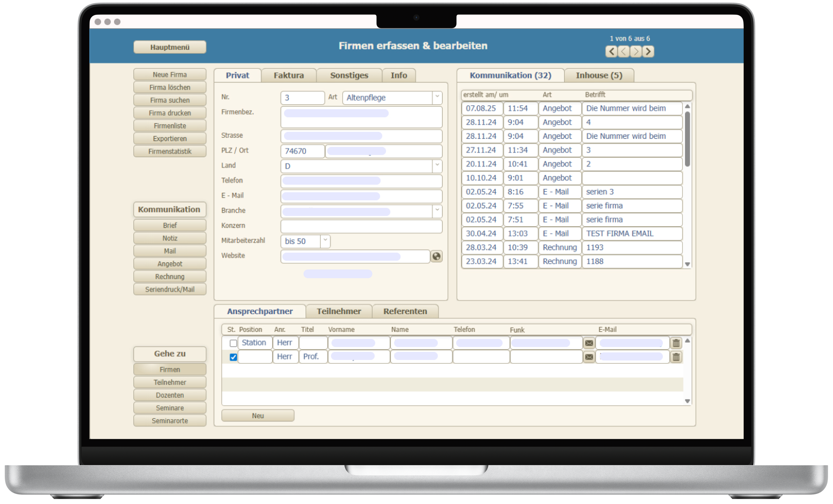
Task: Open the Art dropdown showing Altenpflege
Action: coord(437,98)
